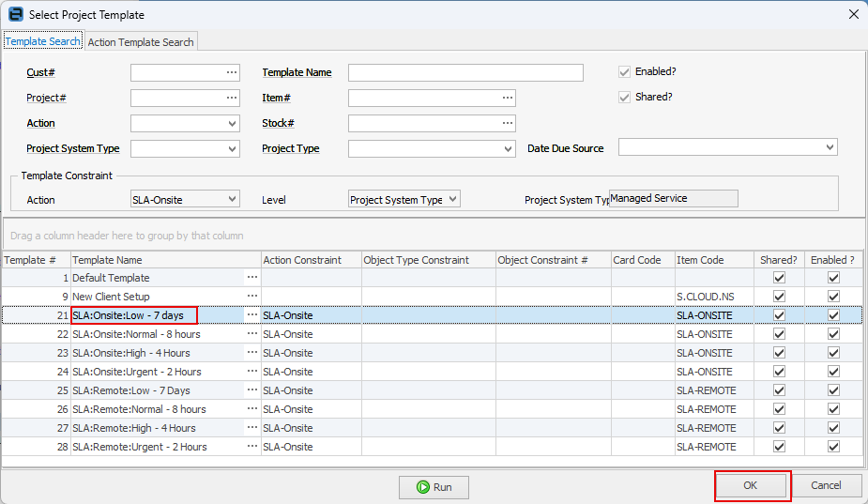Toggle Enabled checkbox for template 22
This screenshot has height=504, width=868.
(833, 334)
